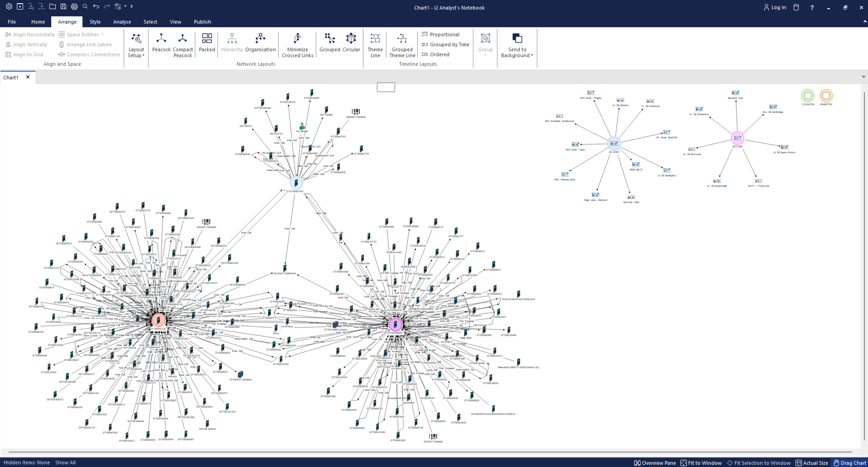The height and width of the screenshot is (467, 868).
Task: Click Show All hidden items
Action: pyautogui.click(x=65, y=462)
